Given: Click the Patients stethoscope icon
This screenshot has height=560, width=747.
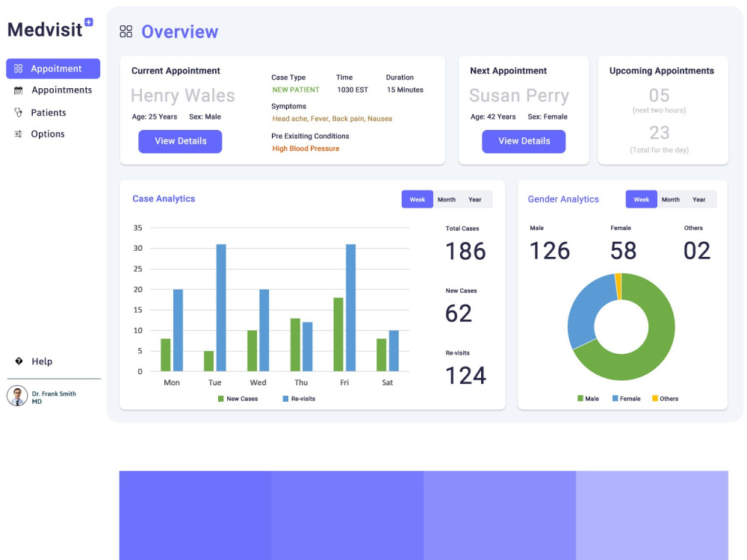Looking at the screenshot, I should 18,113.
